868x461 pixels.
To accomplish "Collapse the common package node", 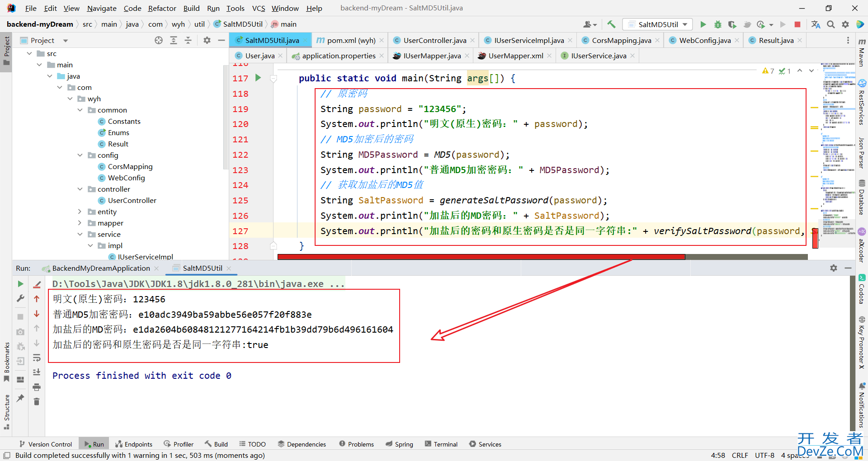I will pyautogui.click(x=80, y=110).
